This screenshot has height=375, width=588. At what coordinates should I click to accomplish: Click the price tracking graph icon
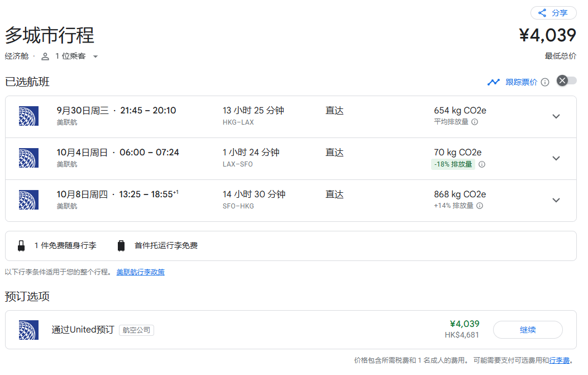494,82
